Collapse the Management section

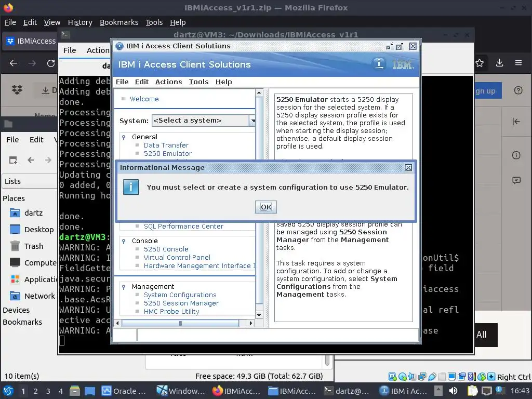(124, 287)
